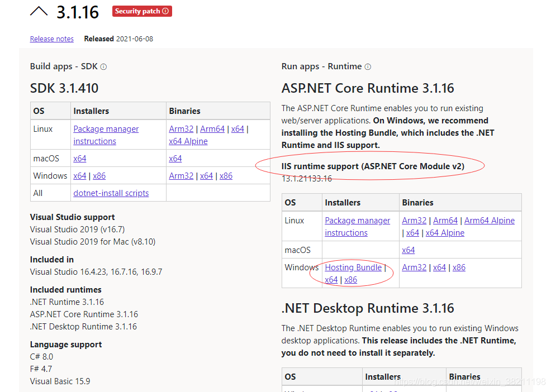Download ASP.NET Runtime Linux Arm64 binary
Screen dimensions: 551x392
(x=445, y=221)
